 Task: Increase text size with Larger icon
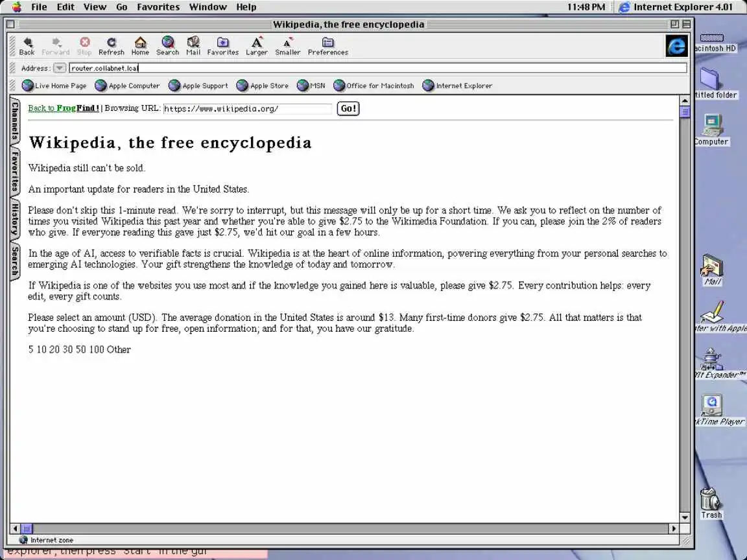click(256, 46)
